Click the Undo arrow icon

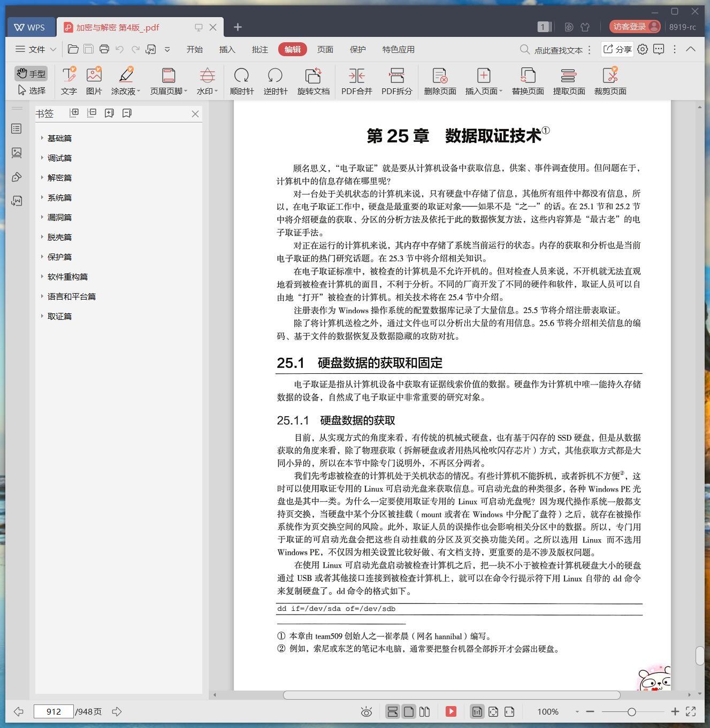coord(120,49)
